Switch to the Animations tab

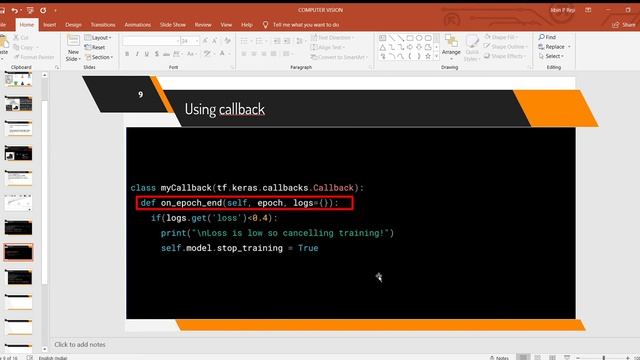click(x=138, y=25)
